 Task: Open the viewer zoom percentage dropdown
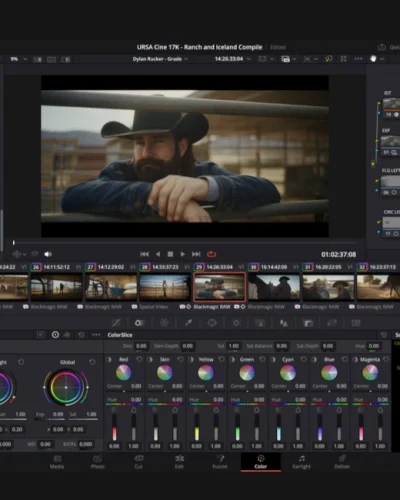tap(18, 59)
